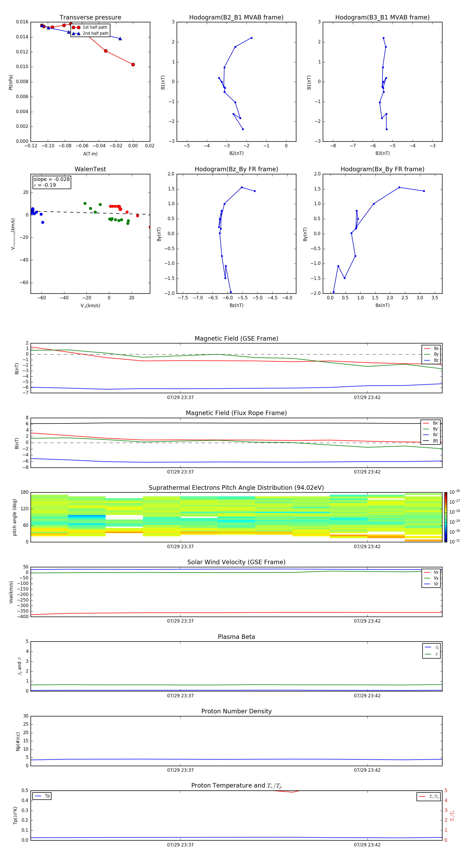473x868 pixels.
Task: Click the 'A(T·m)' x-axis label
Action: tap(90, 154)
